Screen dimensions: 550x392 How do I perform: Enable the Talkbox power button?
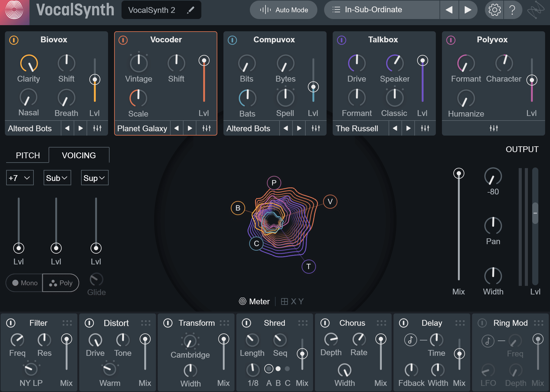[342, 40]
